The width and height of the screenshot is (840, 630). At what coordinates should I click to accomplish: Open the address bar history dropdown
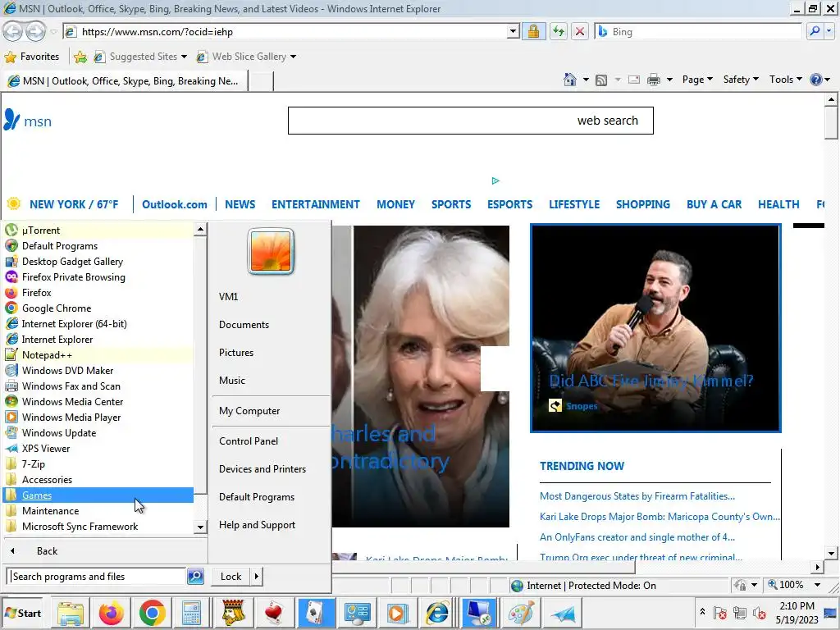click(514, 32)
